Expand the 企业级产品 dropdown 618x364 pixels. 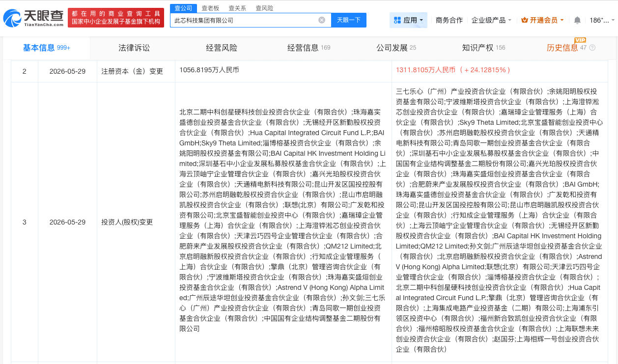coord(491,20)
